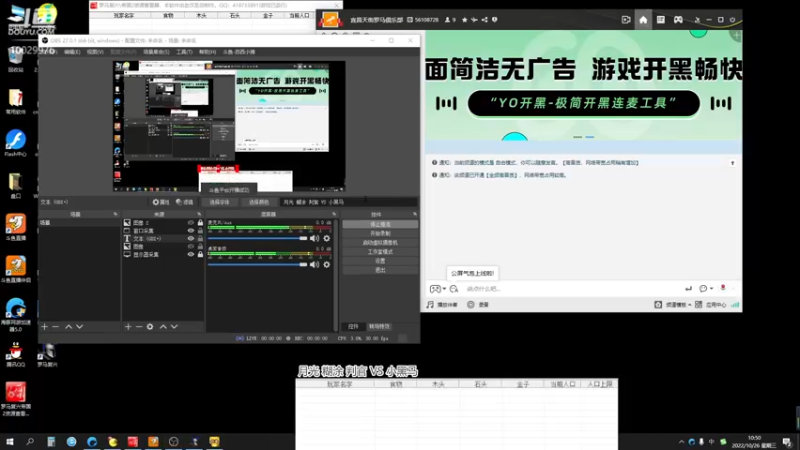Expand 频道模板 menu in YY bottom bar
800x450 pixels.
[678, 305]
